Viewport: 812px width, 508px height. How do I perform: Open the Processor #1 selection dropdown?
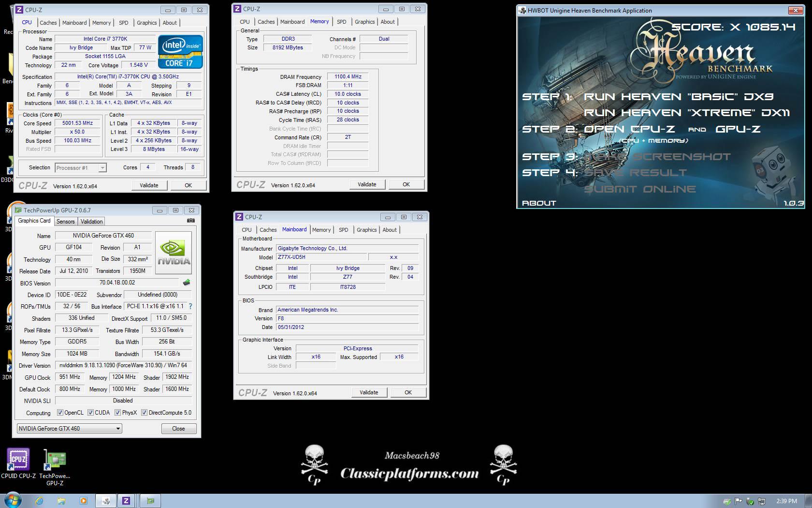80,168
